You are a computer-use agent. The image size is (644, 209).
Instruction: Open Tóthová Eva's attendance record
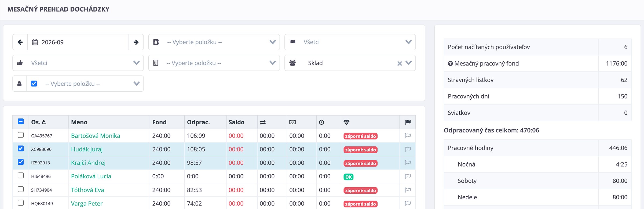tap(87, 190)
